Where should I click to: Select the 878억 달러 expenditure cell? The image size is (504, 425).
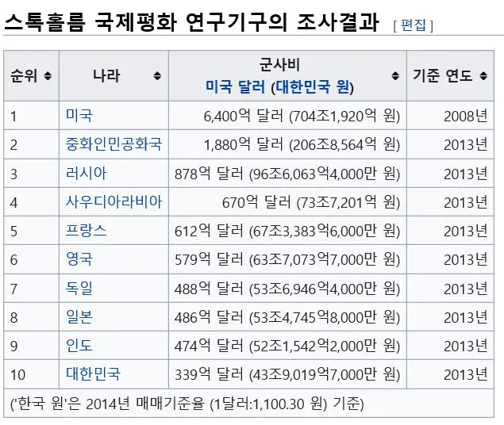tap(287, 174)
